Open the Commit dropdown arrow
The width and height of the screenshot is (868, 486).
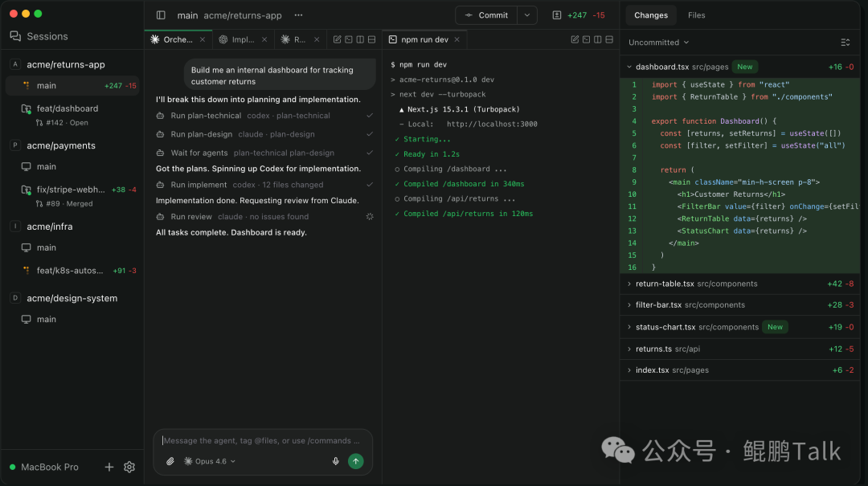pyautogui.click(x=527, y=15)
